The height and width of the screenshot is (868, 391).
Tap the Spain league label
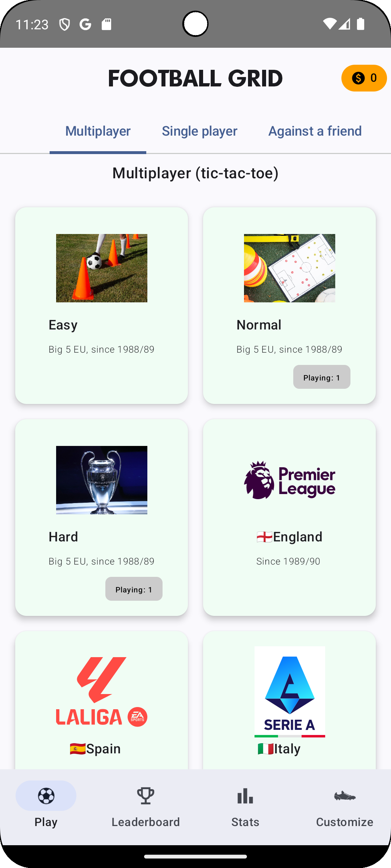click(x=95, y=749)
